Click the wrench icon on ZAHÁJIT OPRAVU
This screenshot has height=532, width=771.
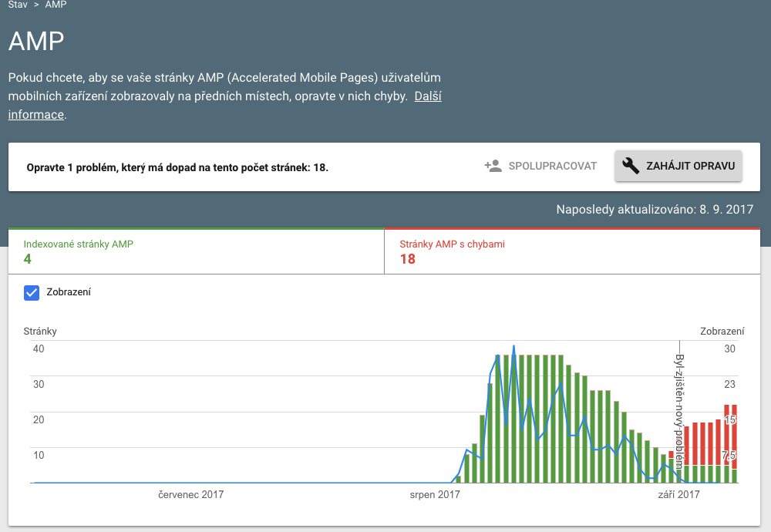click(x=631, y=167)
